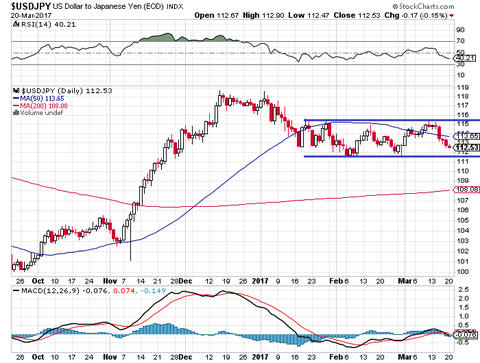Click the Nov label on MACD panel date axis

[110, 357]
